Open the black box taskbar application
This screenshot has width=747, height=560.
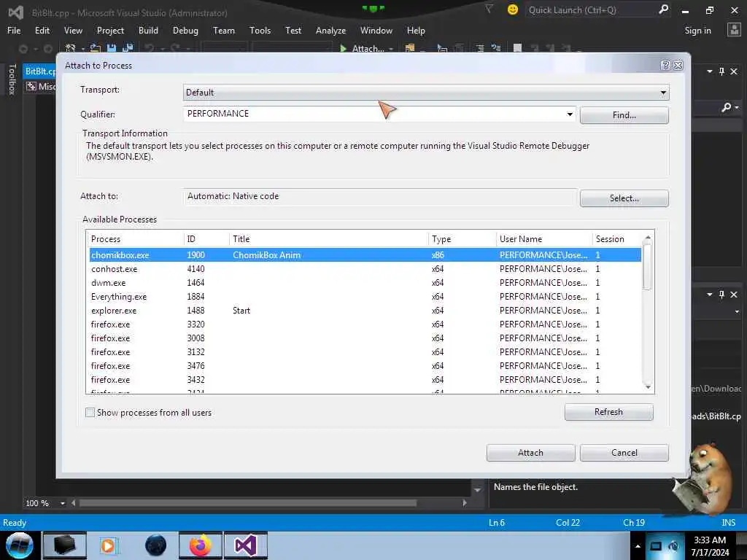64,545
